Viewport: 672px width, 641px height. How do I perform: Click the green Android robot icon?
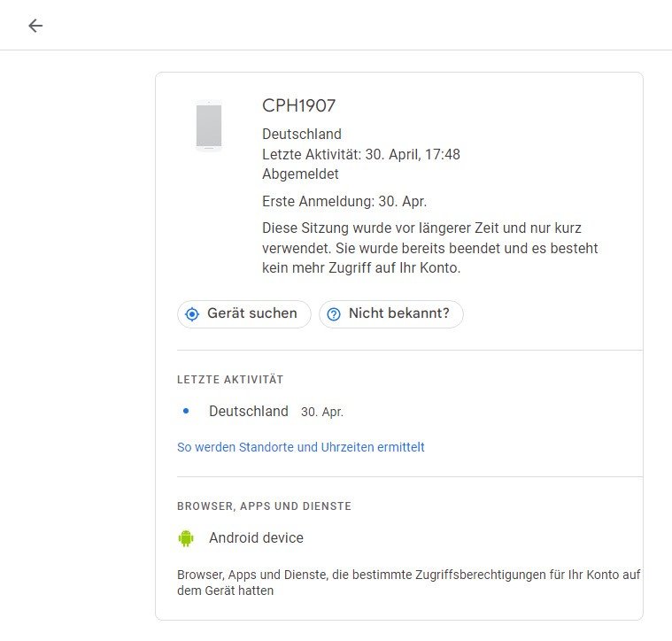186,537
